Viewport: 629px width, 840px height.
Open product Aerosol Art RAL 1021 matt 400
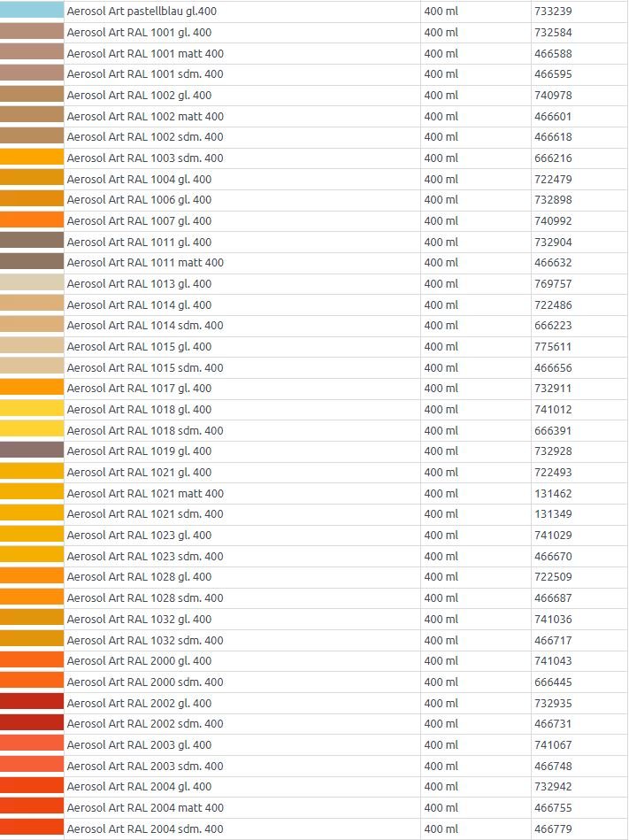(x=145, y=493)
